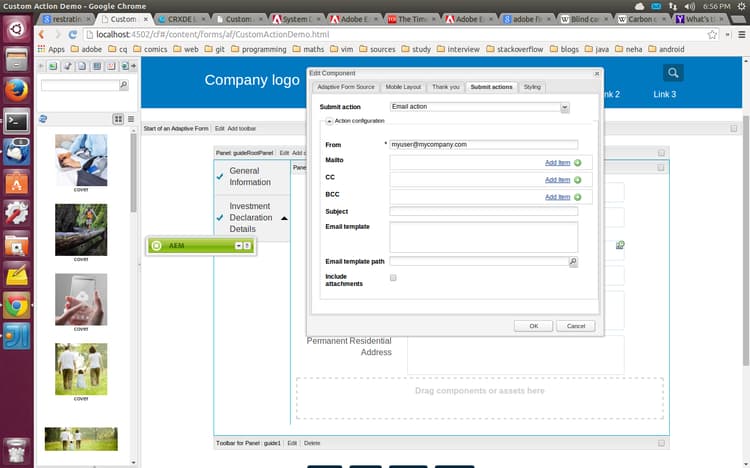Click Delete on Toolbar for Panel bar
The height and width of the screenshot is (468, 750).
312,443
